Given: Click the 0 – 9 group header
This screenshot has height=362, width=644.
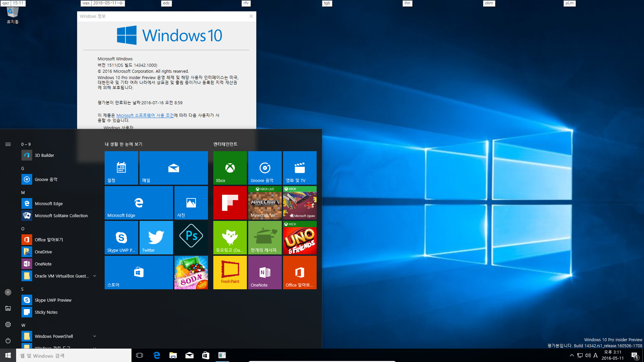Looking at the screenshot, I should click(26, 144).
